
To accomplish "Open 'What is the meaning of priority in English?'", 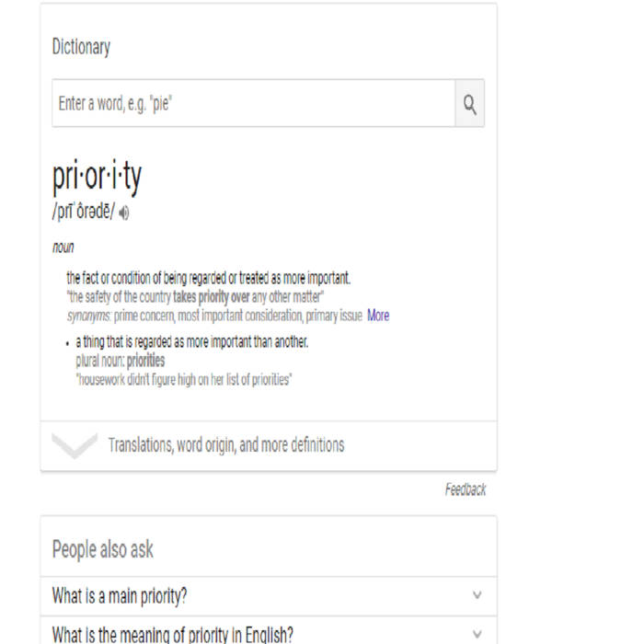I will click(173, 634).
